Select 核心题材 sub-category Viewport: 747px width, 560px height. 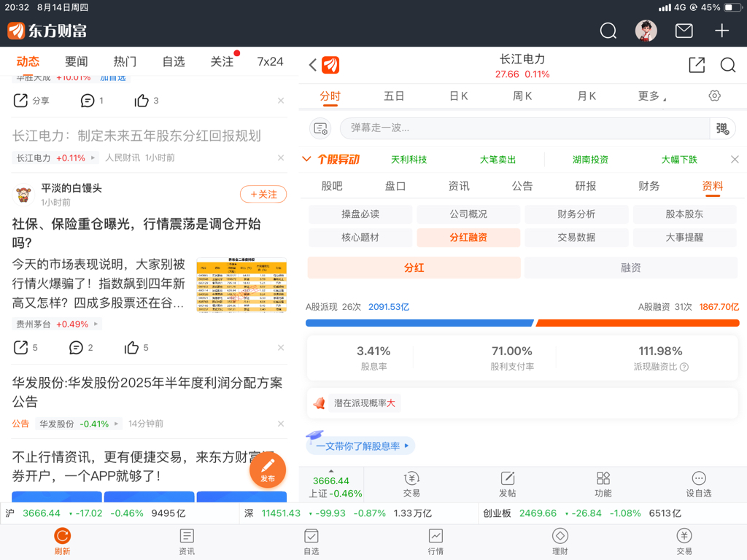(x=360, y=237)
